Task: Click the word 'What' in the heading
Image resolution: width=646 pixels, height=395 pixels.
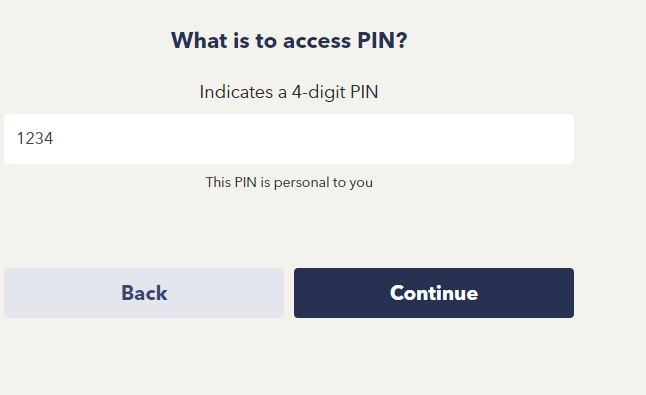Action: (199, 40)
